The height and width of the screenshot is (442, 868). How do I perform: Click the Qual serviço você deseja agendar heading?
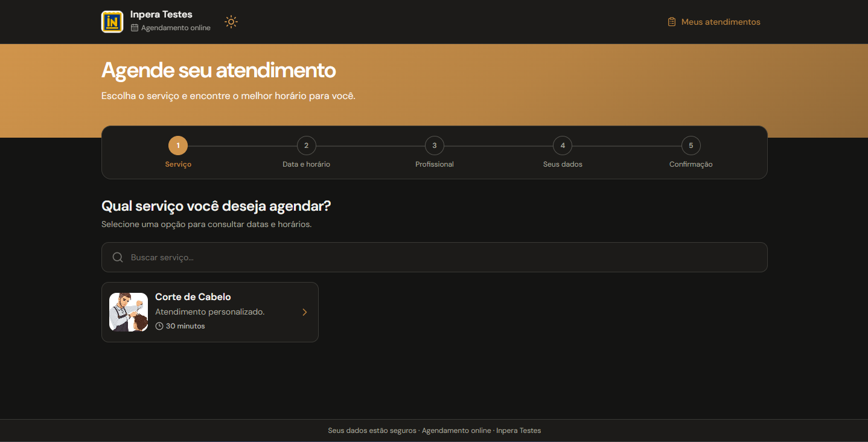[216, 206]
